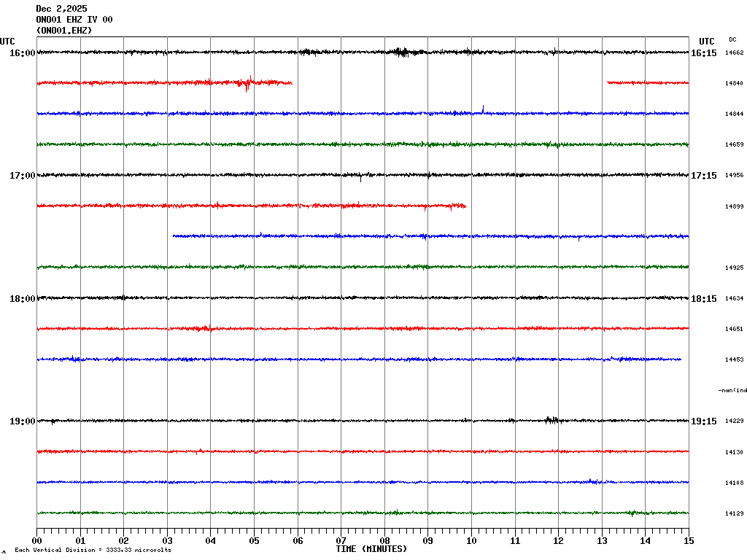Click the 17:00 UTC row label
Viewport: 747px width, 560px height.
(23, 176)
